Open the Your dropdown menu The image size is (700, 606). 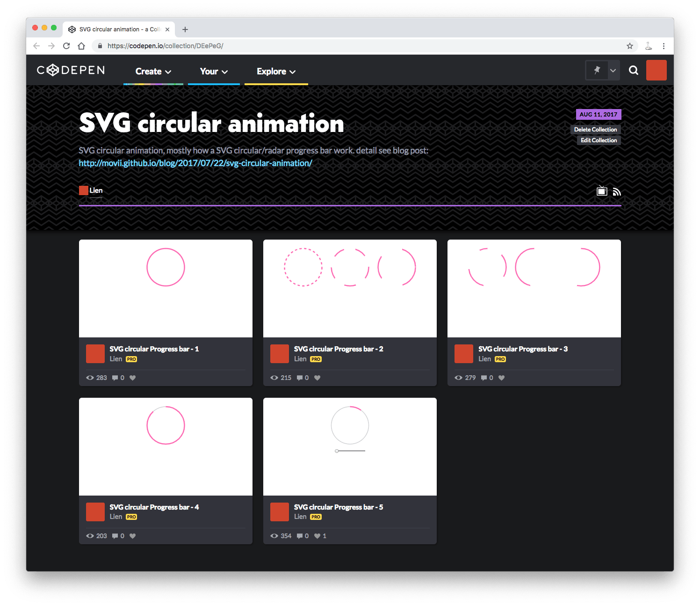coord(214,72)
